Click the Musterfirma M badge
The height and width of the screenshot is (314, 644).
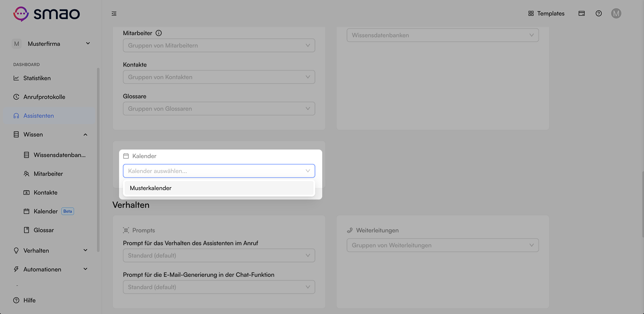[x=17, y=44]
